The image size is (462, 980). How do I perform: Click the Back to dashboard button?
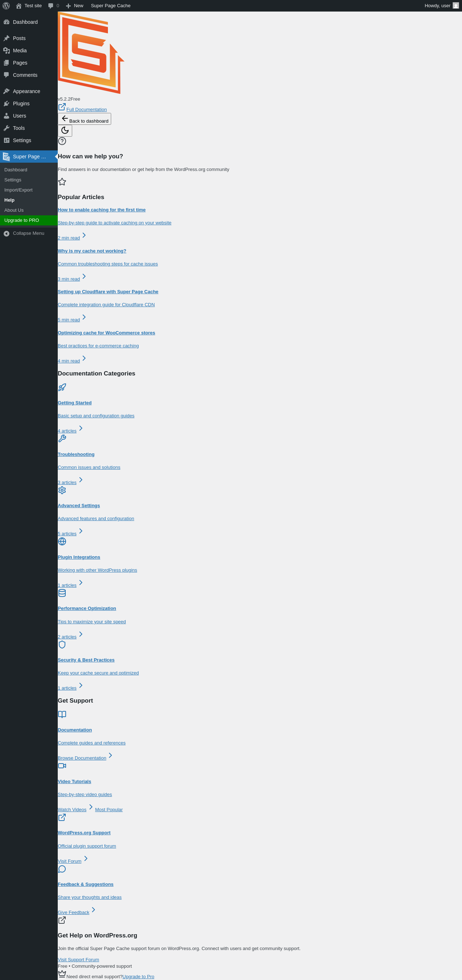click(84, 119)
